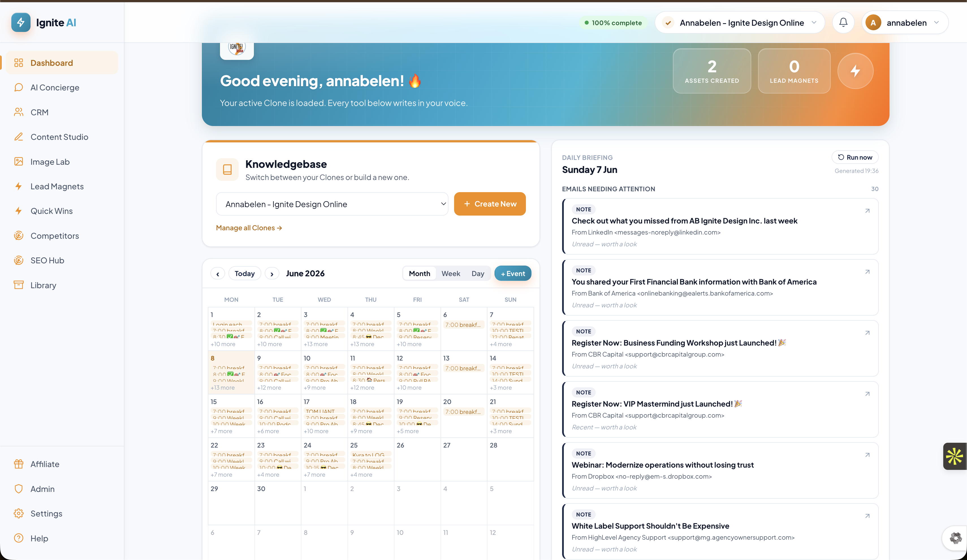This screenshot has height=560, width=967.
Task: Open the Knowledgebase clone dropdown
Action: (332, 204)
